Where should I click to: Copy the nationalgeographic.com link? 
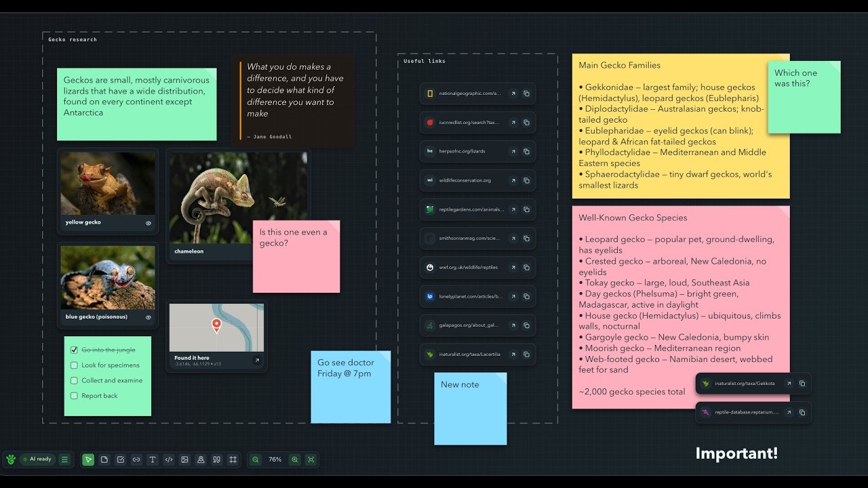click(526, 94)
